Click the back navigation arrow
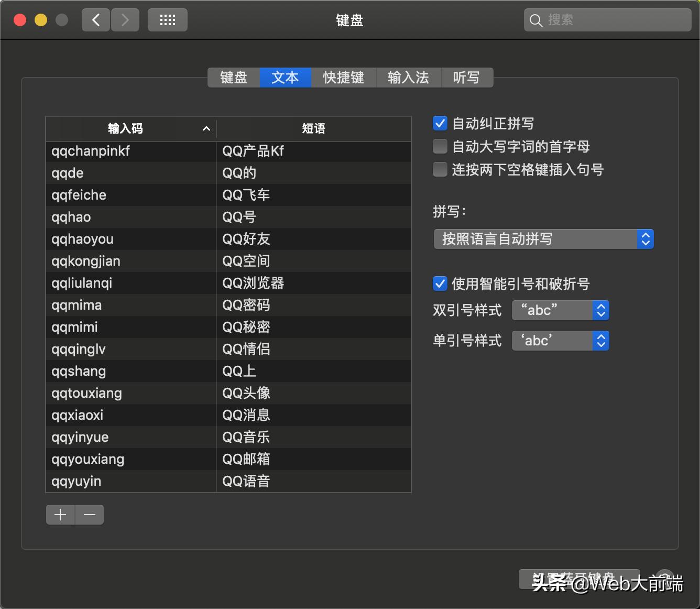700x609 pixels. [x=95, y=19]
